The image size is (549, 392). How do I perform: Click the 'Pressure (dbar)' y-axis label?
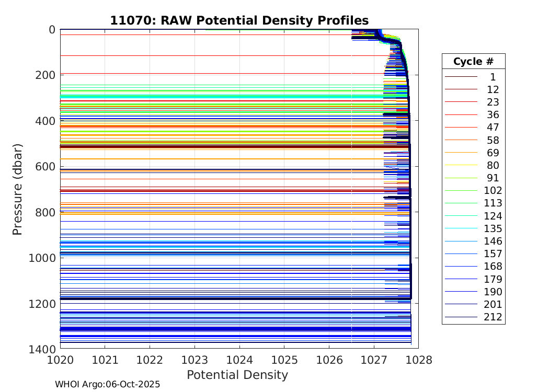point(17,188)
